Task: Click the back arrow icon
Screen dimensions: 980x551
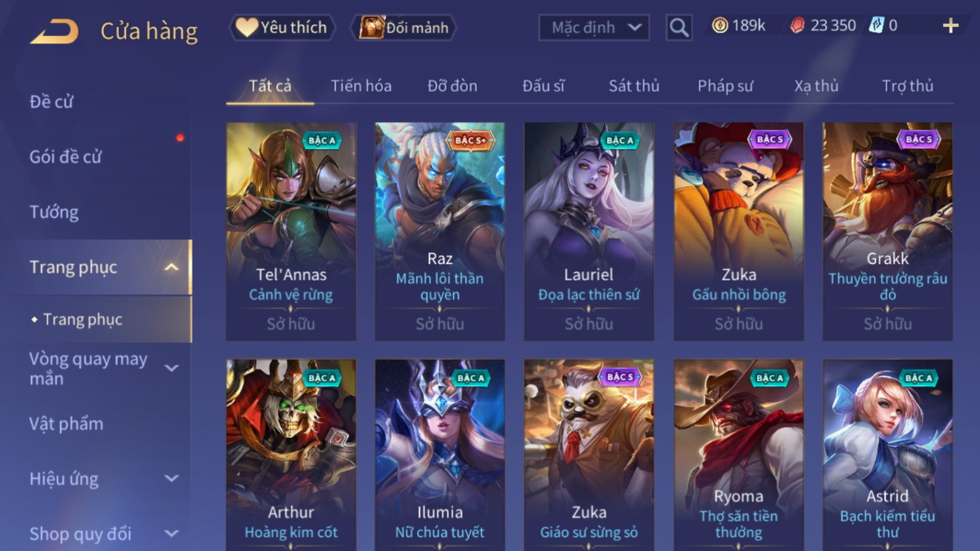Action: coord(54,30)
